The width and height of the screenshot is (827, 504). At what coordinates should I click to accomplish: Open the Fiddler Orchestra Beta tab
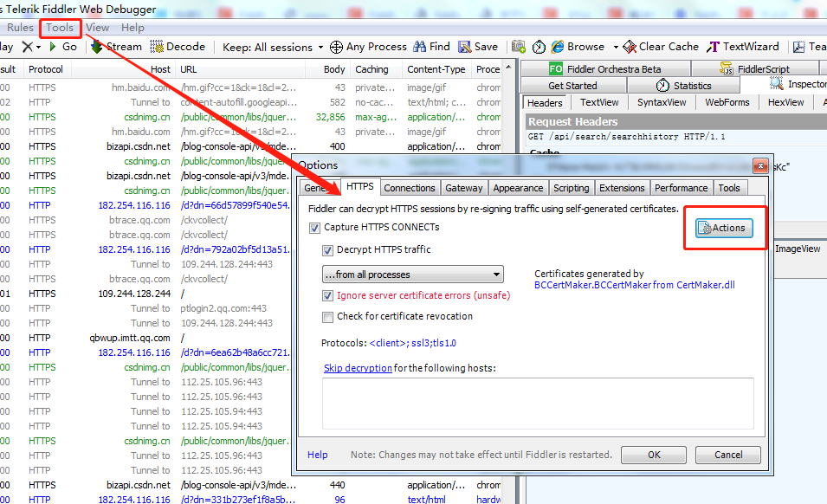pyautogui.click(x=605, y=69)
